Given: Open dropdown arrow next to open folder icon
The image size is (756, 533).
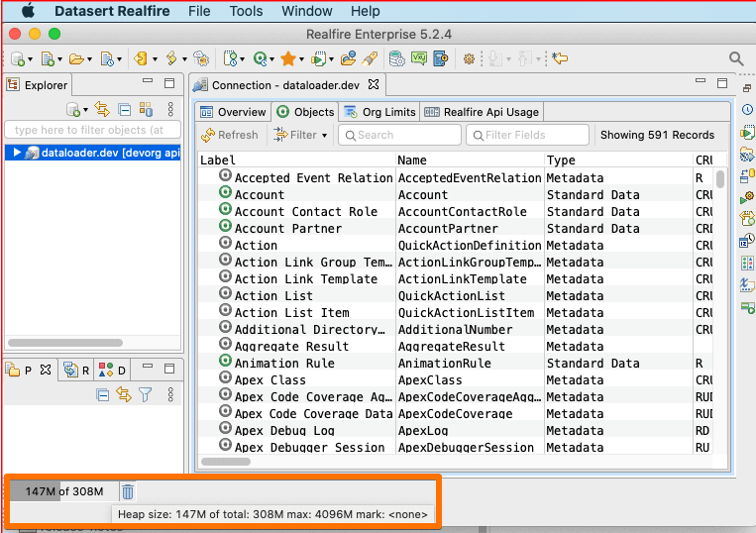Looking at the screenshot, I should (x=90, y=59).
